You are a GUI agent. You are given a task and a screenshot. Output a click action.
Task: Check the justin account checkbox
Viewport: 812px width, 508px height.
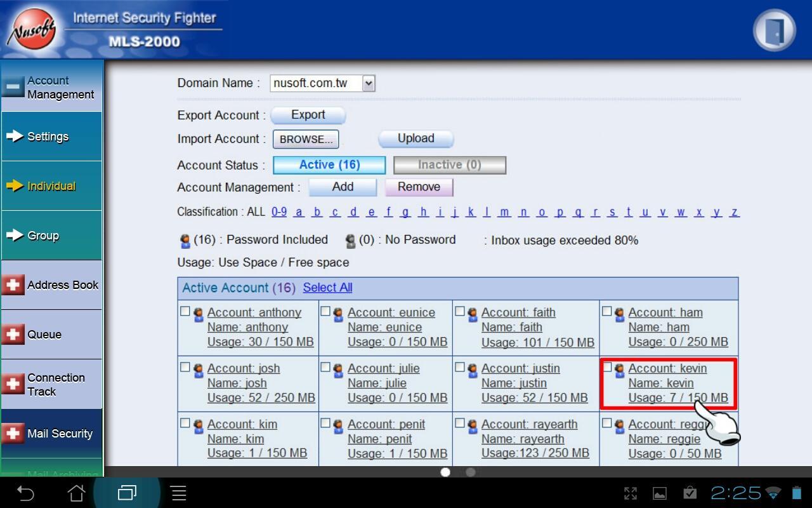pos(460,367)
